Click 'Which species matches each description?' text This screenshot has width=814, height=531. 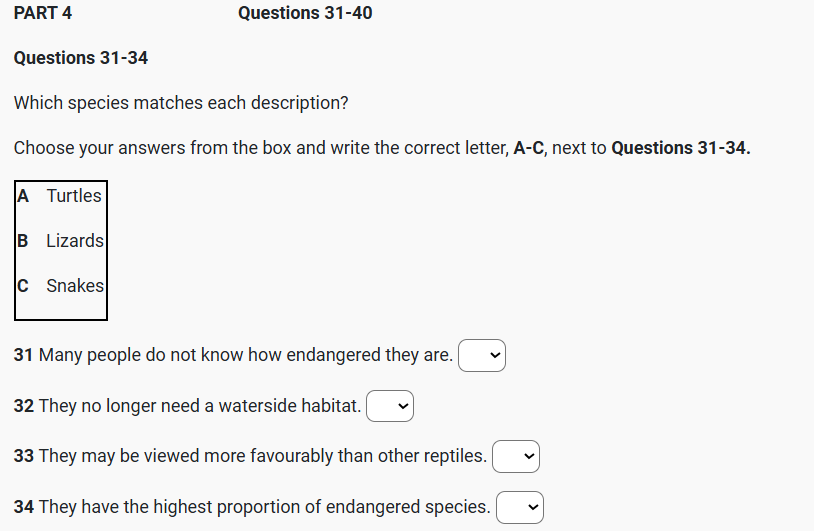(181, 103)
